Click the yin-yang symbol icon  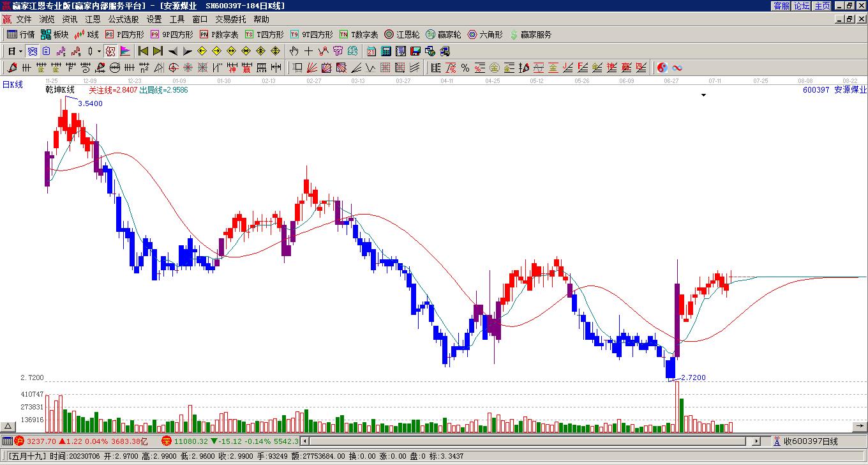click(662, 68)
